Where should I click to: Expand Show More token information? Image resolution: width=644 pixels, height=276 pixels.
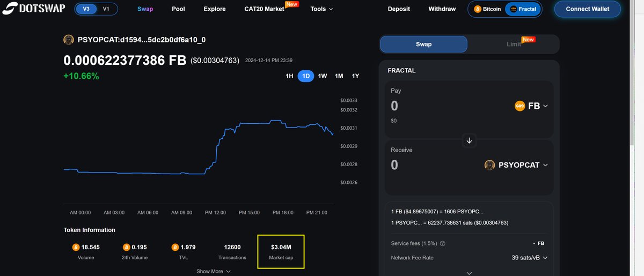214,271
